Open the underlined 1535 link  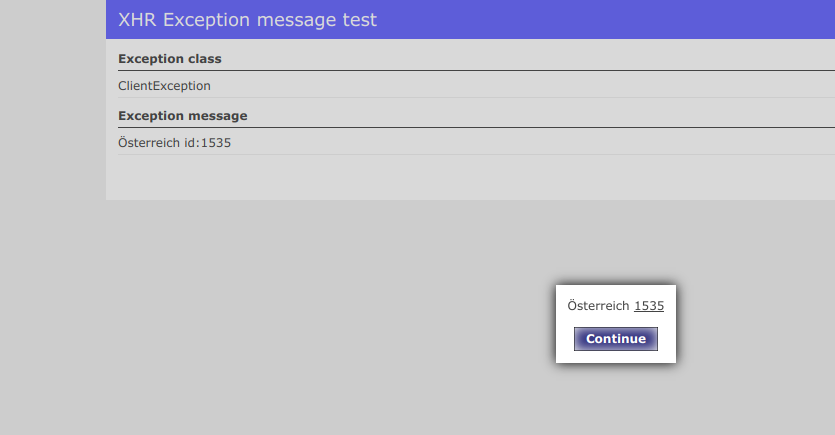point(648,306)
